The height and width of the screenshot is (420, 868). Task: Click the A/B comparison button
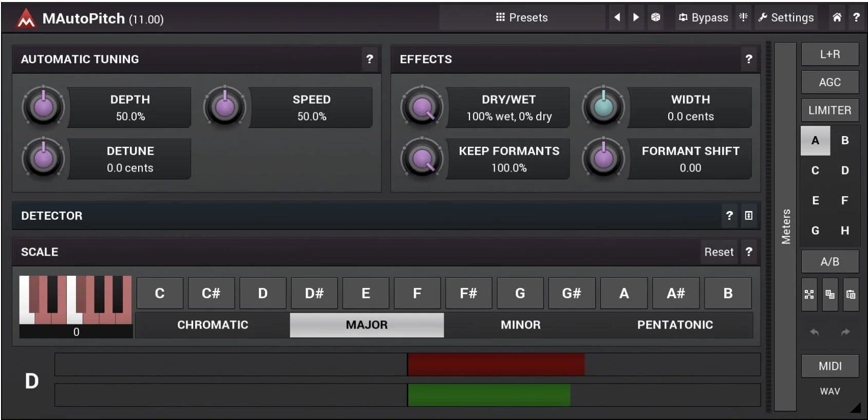pyautogui.click(x=830, y=262)
